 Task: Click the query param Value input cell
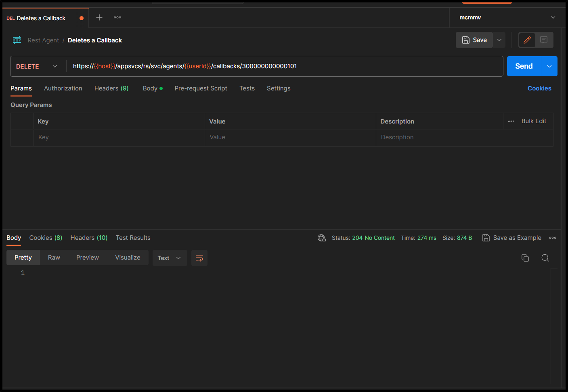pyautogui.click(x=290, y=138)
